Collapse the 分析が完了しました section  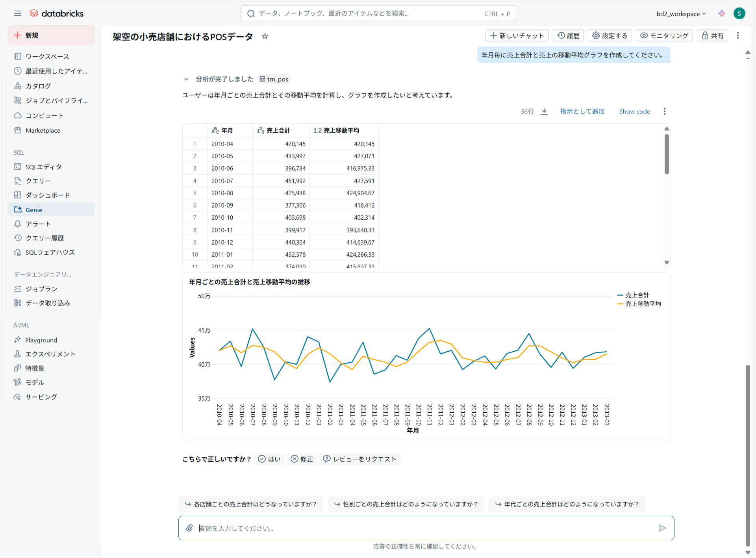[x=186, y=79]
